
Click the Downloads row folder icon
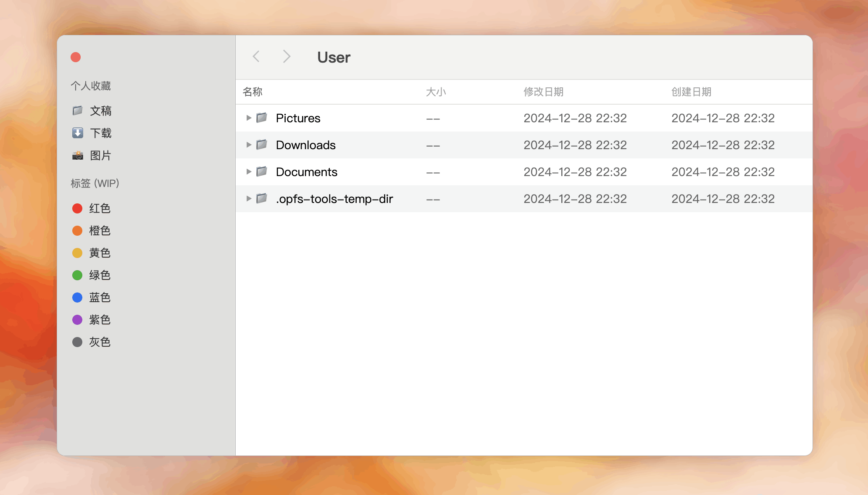[262, 145]
